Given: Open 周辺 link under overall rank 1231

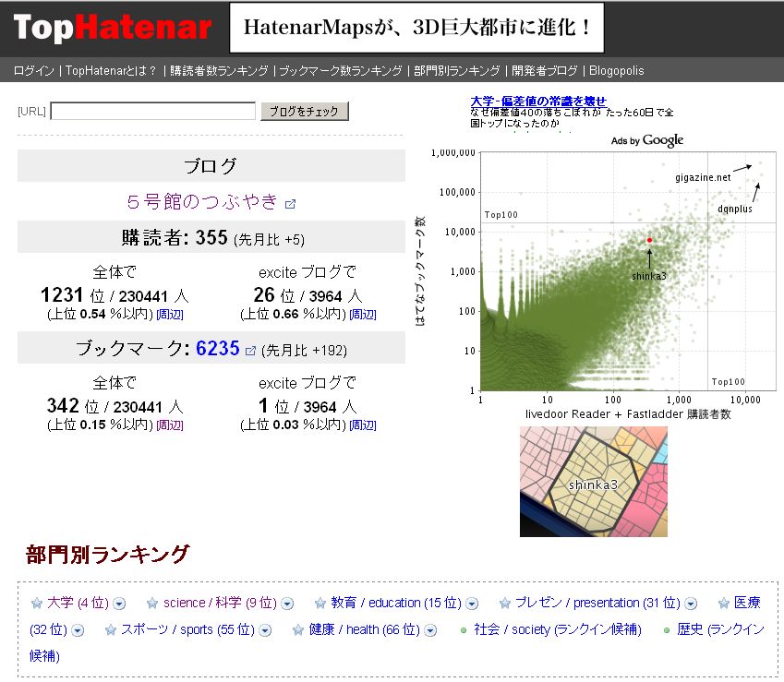Looking at the screenshot, I should (x=170, y=315).
